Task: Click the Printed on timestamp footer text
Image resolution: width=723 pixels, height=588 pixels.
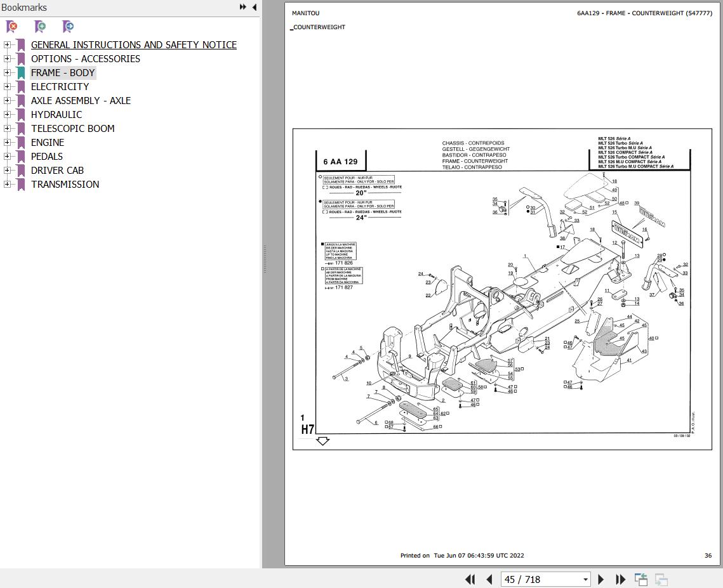Action: (x=462, y=555)
